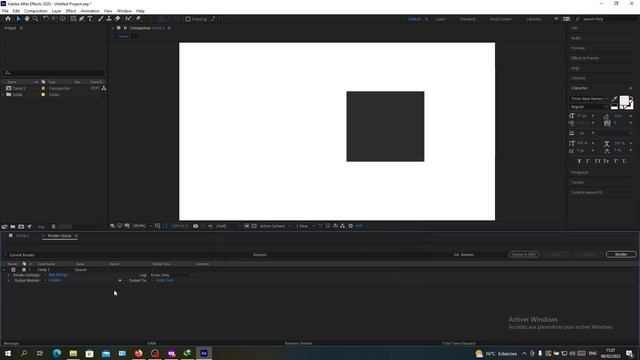The height and width of the screenshot is (360, 640).
Task: Open the Log Errors Only dropdown
Action: point(171,275)
